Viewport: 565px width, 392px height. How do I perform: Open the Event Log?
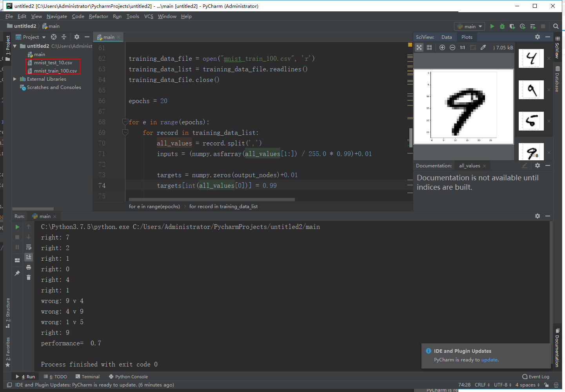[536, 377]
